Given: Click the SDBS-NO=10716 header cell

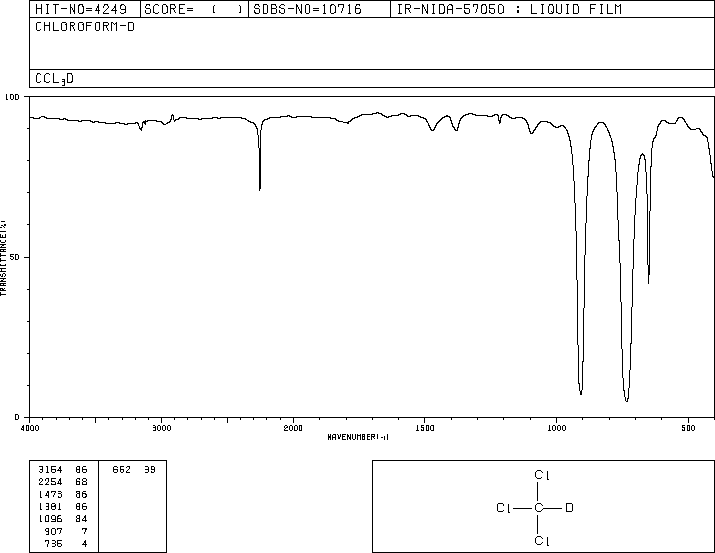Looking at the screenshot, I should [x=319, y=9].
